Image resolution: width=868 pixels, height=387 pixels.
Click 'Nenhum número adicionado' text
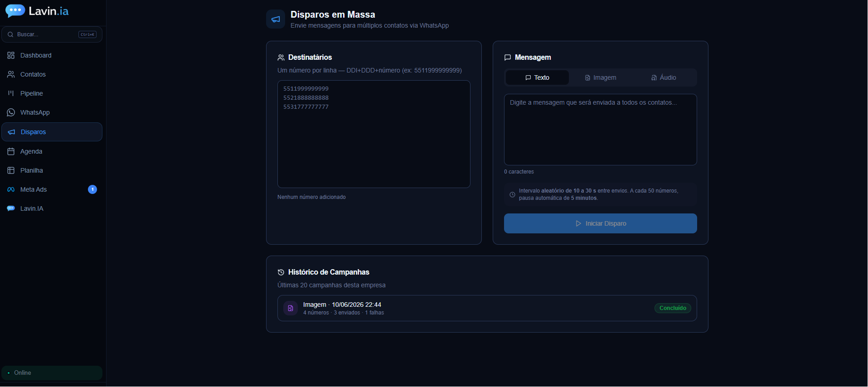311,197
